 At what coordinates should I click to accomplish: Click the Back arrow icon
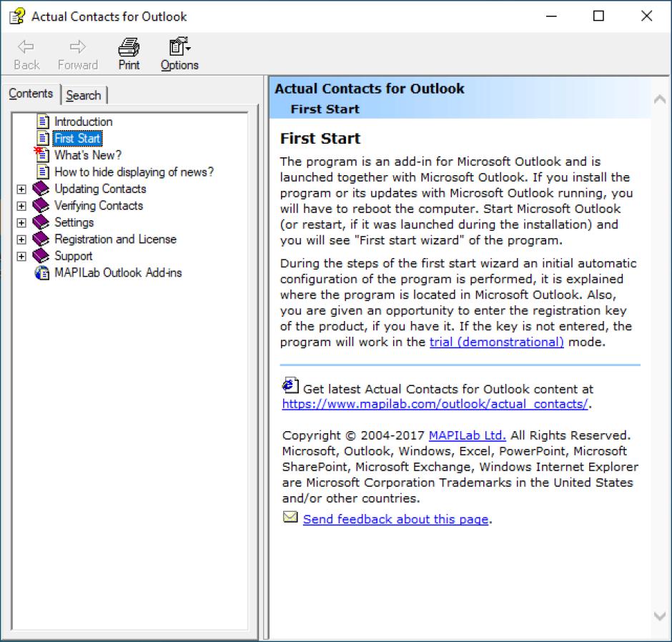[x=26, y=46]
